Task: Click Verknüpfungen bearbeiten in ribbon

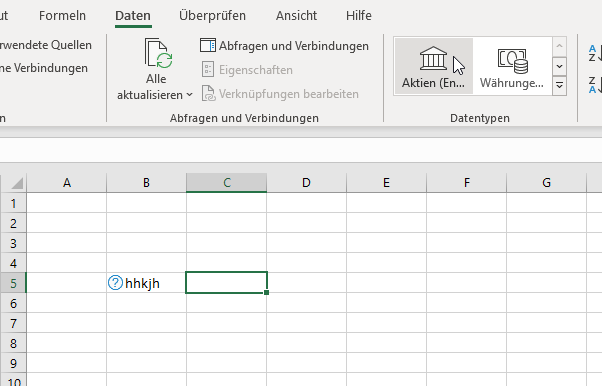Action: pos(280,94)
